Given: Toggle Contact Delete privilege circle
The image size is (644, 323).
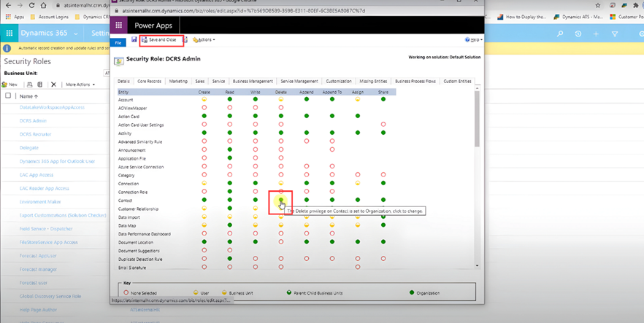Looking at the screenshot, I should pyautogui.click(x=281, y=200).
